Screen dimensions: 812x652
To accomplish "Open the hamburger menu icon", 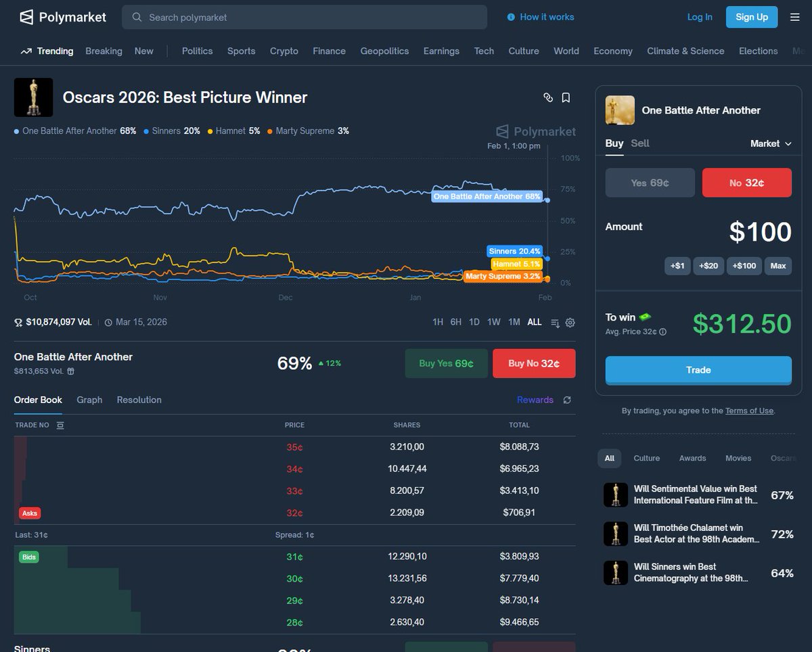I will [x=794, y=17].
